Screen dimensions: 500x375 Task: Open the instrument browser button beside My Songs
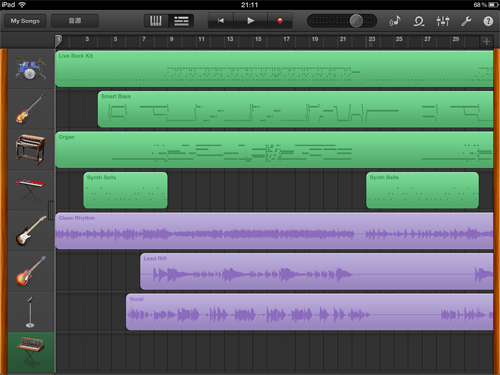(75, 21)
